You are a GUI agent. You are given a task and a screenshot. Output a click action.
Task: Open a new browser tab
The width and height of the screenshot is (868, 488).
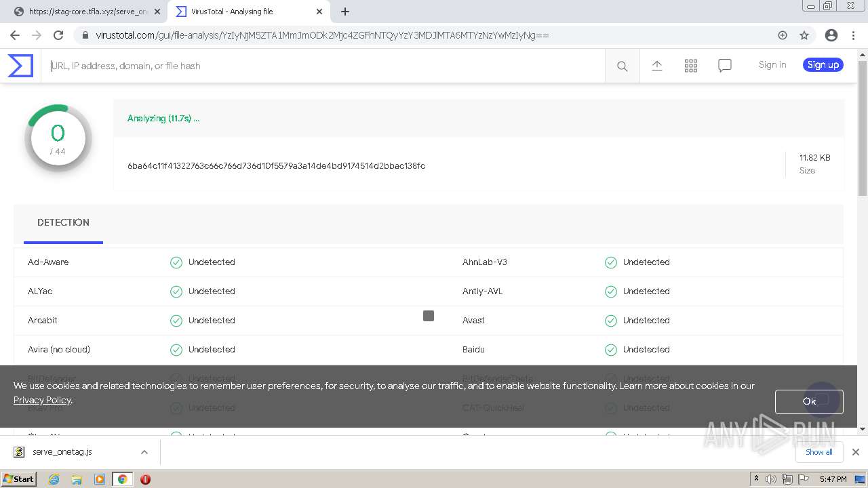click(345, 12)
